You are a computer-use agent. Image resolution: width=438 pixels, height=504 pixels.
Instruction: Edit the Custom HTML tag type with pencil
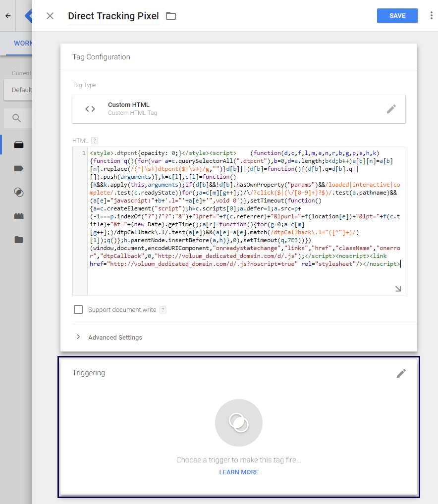391,109
